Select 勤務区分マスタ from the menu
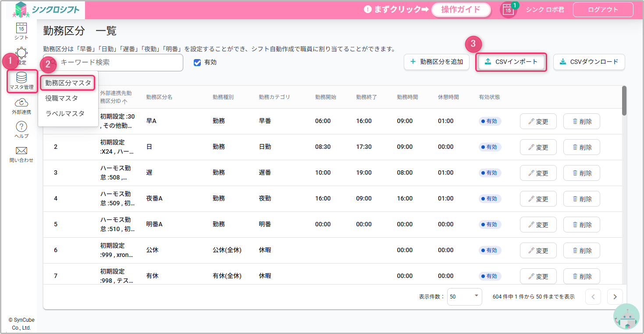The image size is (644, 334). [x=68, y=83]
